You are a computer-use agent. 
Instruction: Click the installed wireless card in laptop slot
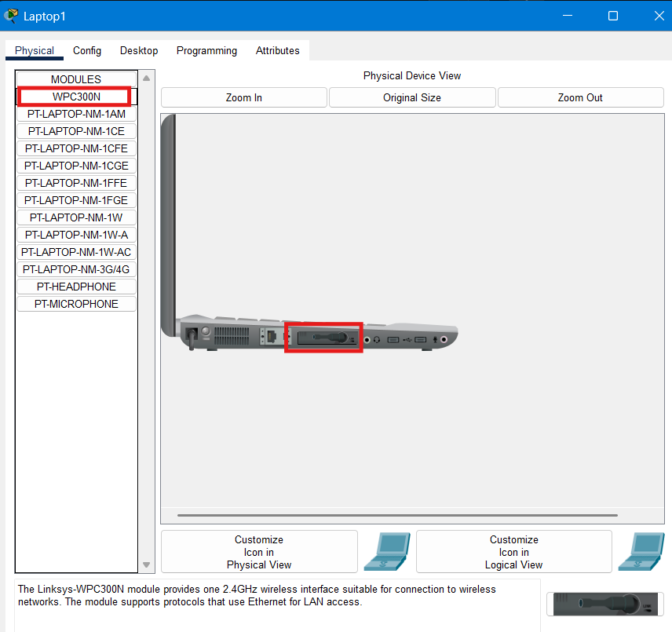[327, 338]
